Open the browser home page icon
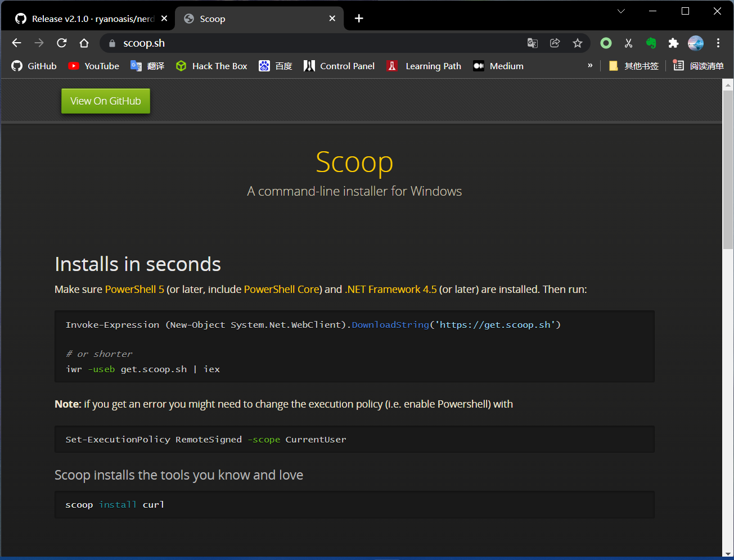734x560 pixels. (x=84, y=43)
